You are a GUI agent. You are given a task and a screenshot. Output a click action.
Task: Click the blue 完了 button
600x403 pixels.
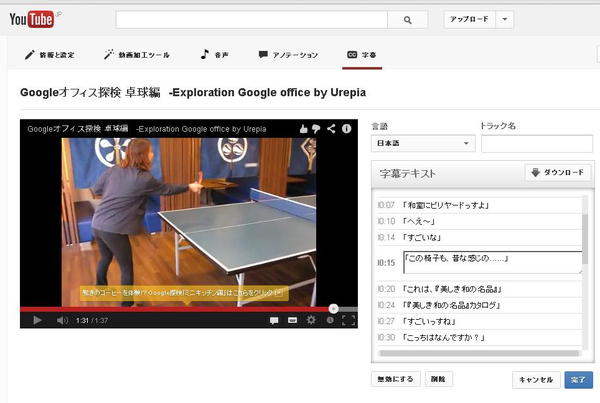[578, 379]
